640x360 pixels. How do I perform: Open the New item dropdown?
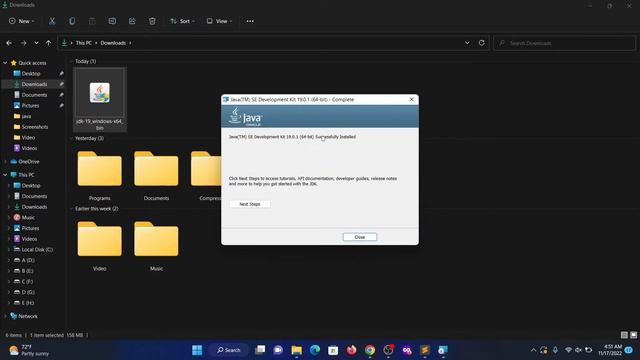22,21
